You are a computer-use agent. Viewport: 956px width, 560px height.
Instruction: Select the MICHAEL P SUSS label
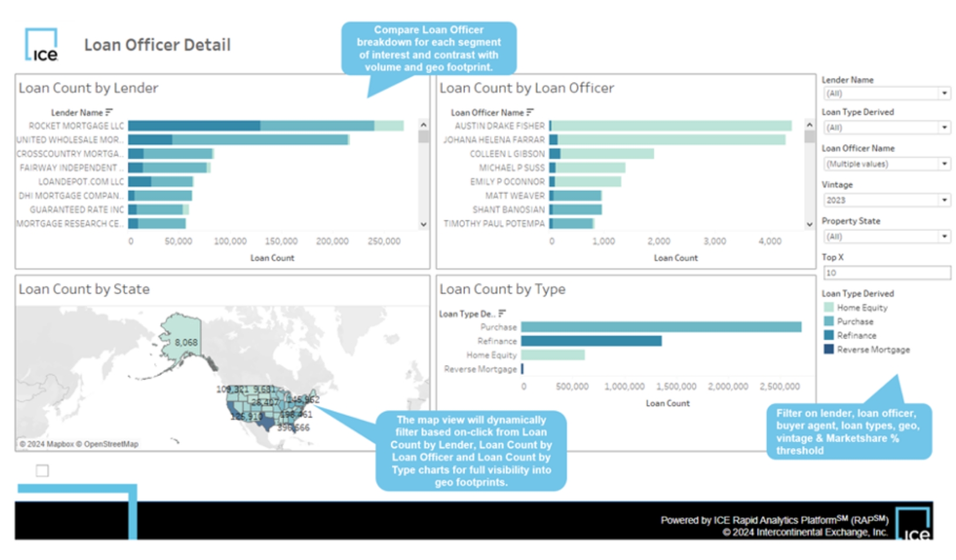[512, 168]
